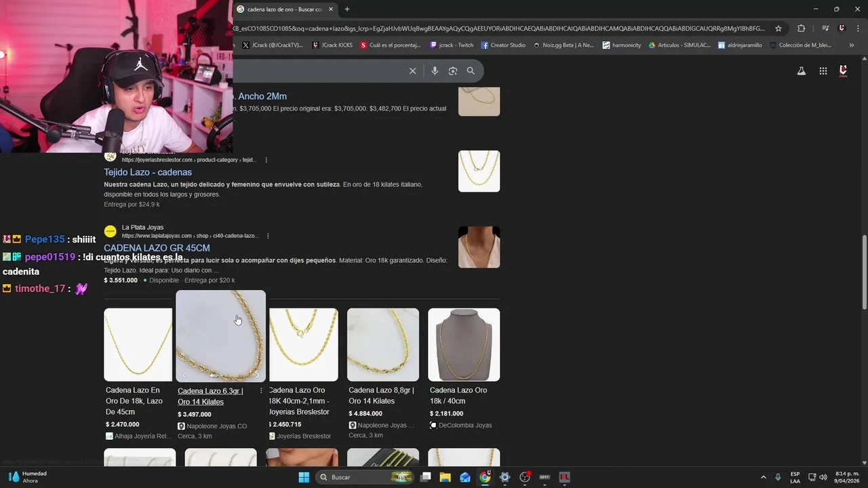Open the Google apps grid
The width and height of the screenshot is (868, 488).
tap(823, 70)
